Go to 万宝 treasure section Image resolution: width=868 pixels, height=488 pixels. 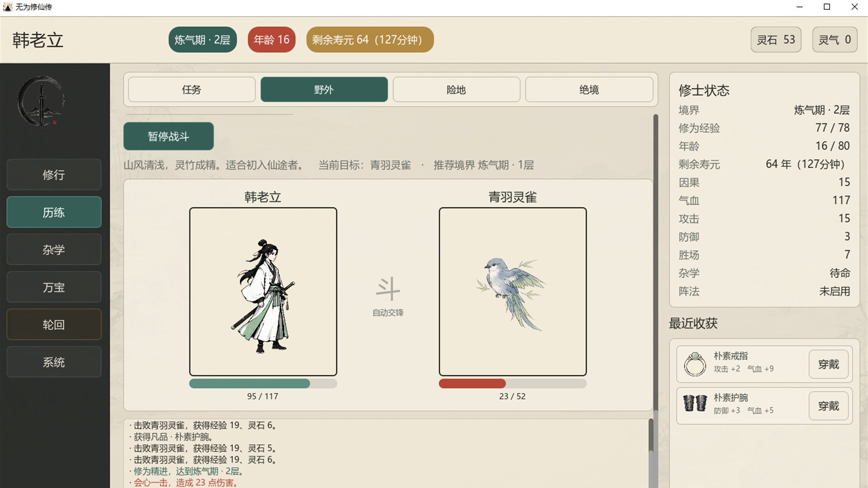tap(54, 287)
